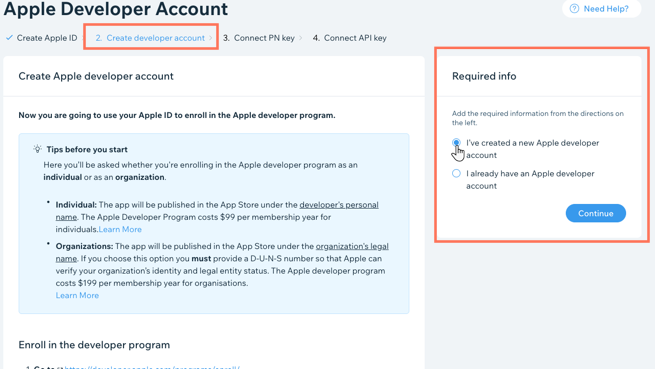
Task: Click chevron after Create Apple ID step
Action: [83, 38]
